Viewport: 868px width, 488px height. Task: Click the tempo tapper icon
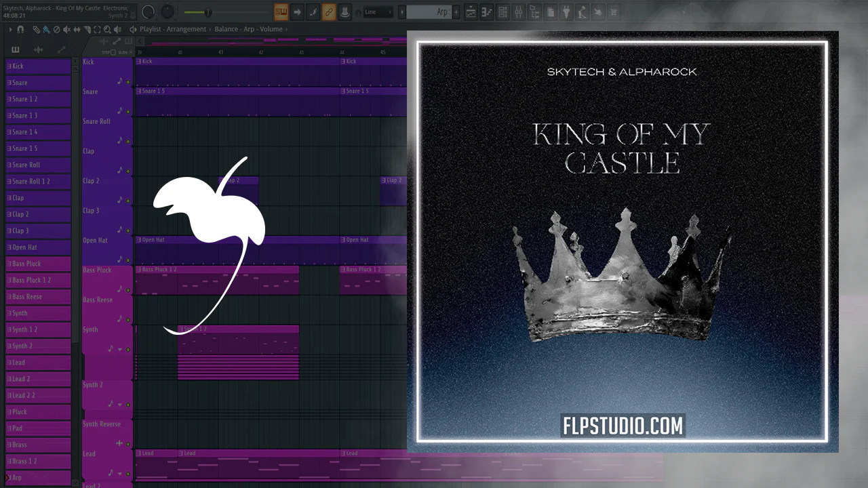point(583,12)
